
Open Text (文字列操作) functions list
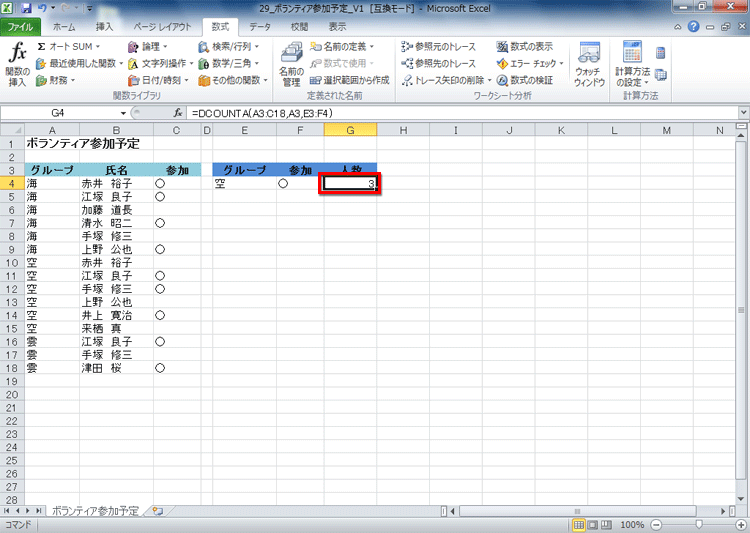point(161,63)
